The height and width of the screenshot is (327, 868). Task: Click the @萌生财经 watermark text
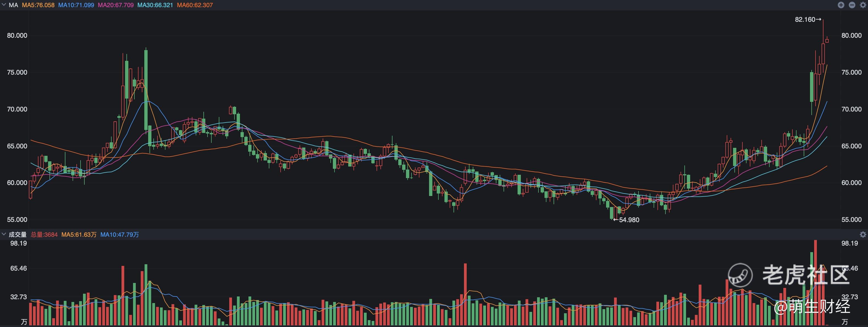[811, 306]
